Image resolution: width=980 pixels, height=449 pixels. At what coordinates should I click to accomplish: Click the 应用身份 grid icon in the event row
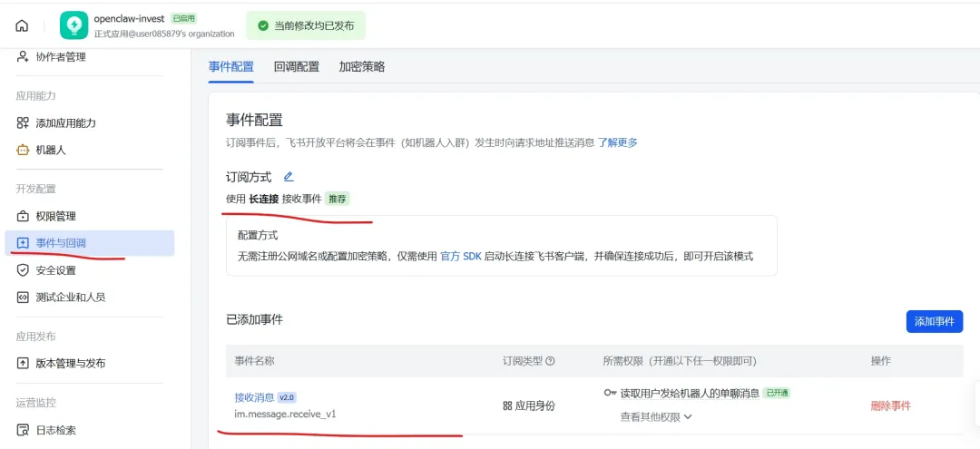coord(507,405)
